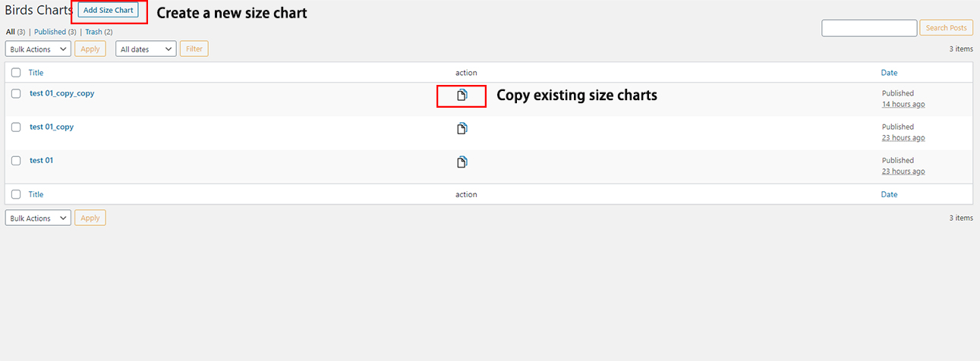The height and width of the screenshot is (361, 980).
Task: Select the "test 01_copy" row checkbox
Action: tap(16, 127)
